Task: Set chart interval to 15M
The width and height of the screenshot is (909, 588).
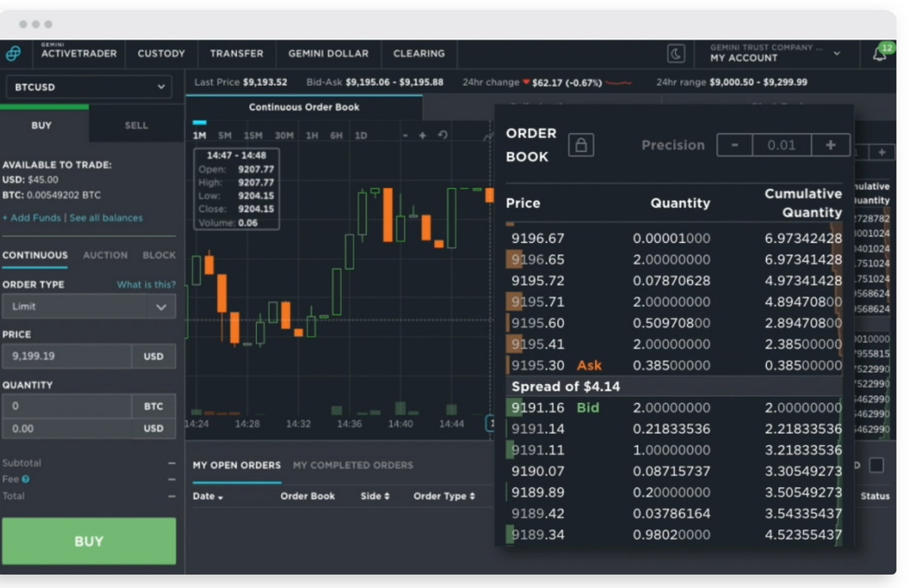Action: pyautogui.click(x=253, y=135)
